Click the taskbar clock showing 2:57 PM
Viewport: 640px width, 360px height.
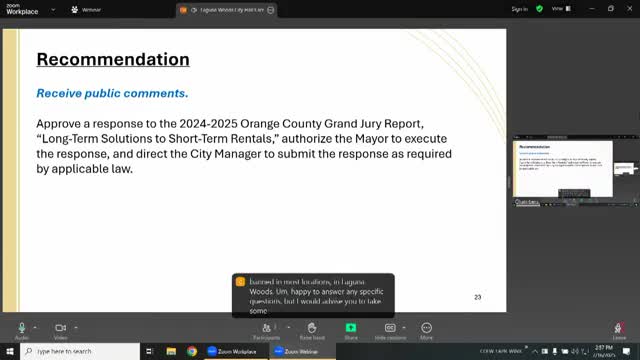tap(604, 351)
